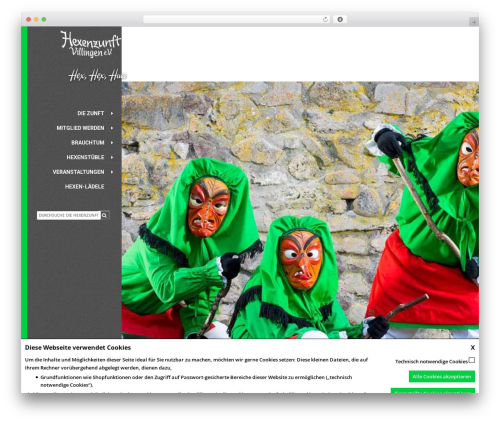Image resolution: width=500 pixels, height=423 pixels.
Task: Click the Hexenzunft Villingen e.V. logo
Action: click(91, 44)
